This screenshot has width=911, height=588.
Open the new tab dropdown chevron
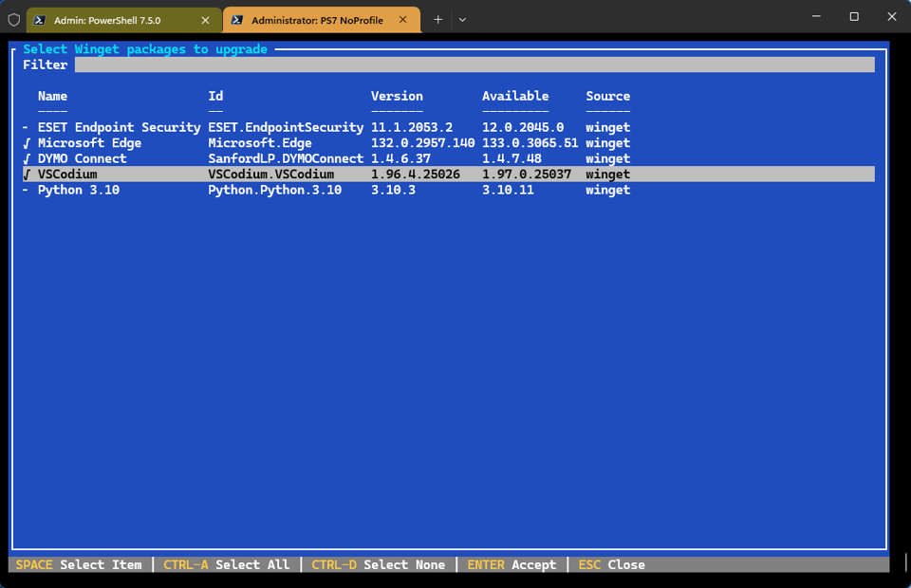462,19
